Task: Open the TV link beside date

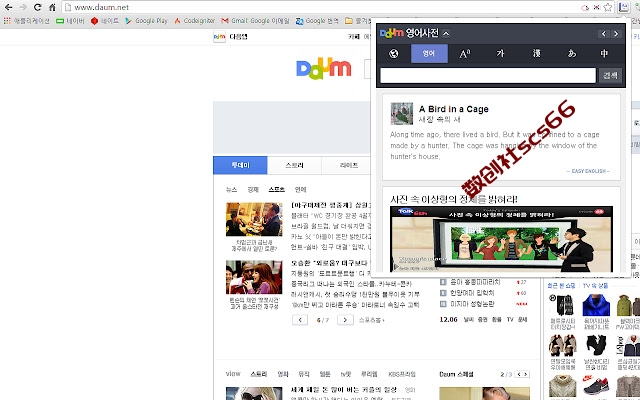Action: 510,320
